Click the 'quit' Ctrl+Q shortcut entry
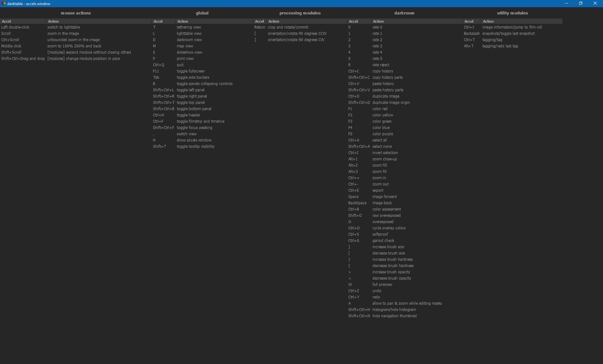This screenshot has width=603, height=364. (x=180, y=65)
